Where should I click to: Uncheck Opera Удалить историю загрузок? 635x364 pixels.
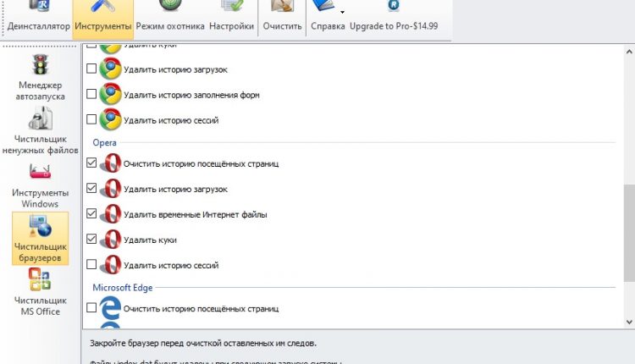[91, 188]
